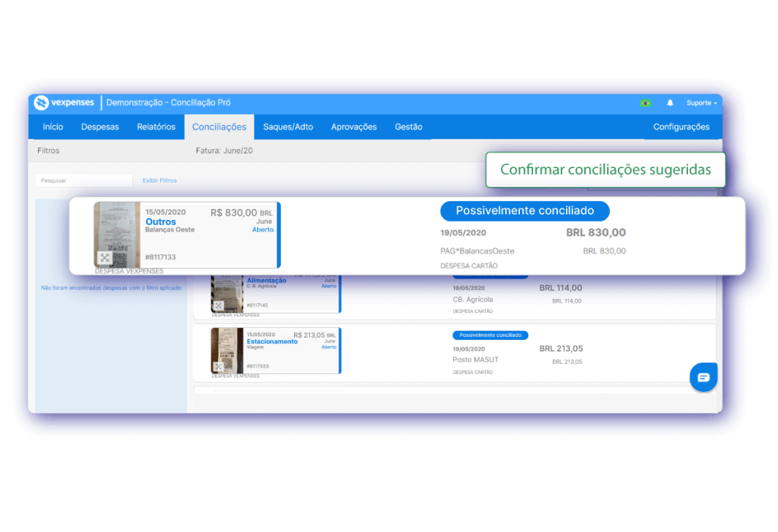Click Demonstração - Conciliação Pró title
The width and height of the screenshot is (778, 532).
(168, 102)
